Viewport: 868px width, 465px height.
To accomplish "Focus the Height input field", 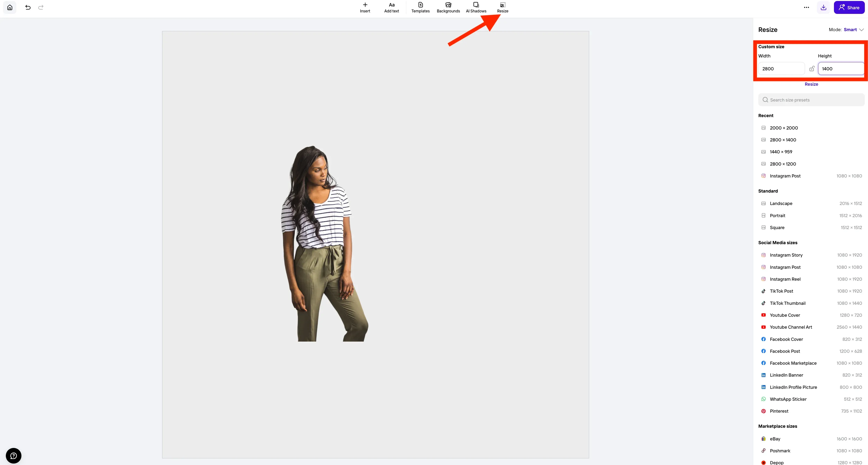I will [x=841, y=69].
